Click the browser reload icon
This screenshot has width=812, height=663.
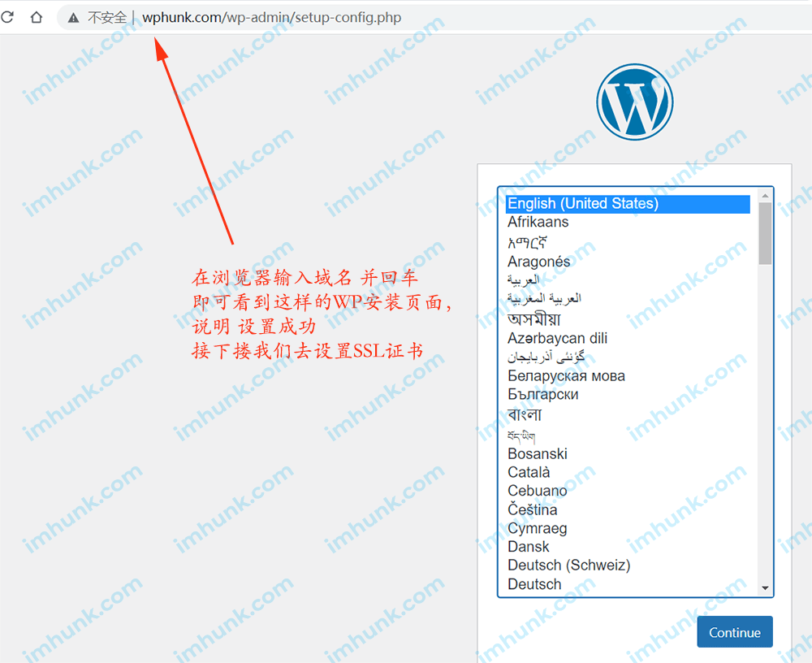[7, 17]
